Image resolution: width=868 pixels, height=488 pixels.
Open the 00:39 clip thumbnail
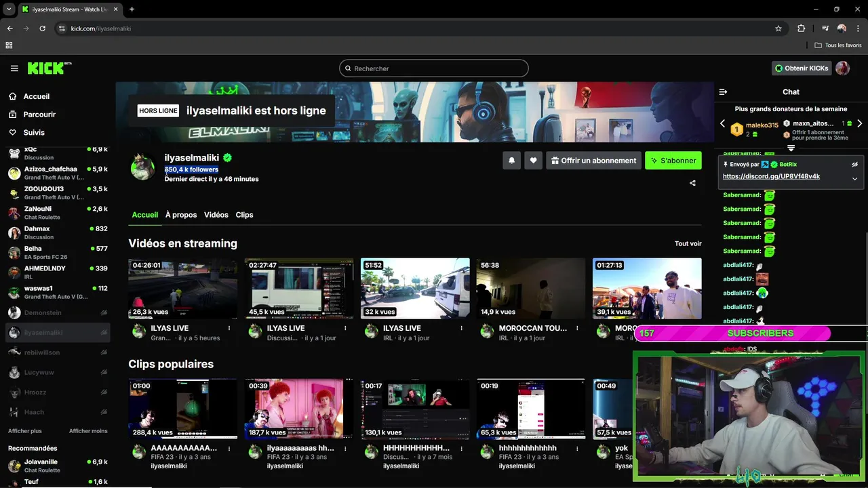(299, 409)
